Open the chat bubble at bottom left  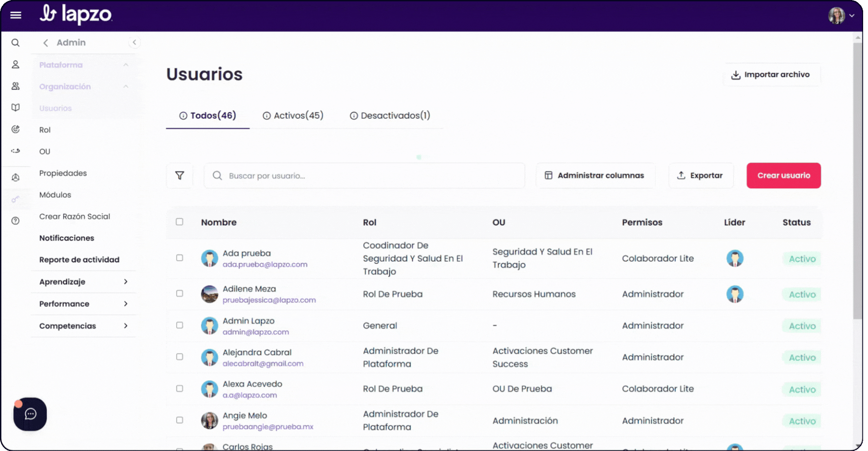click(30, 414)
